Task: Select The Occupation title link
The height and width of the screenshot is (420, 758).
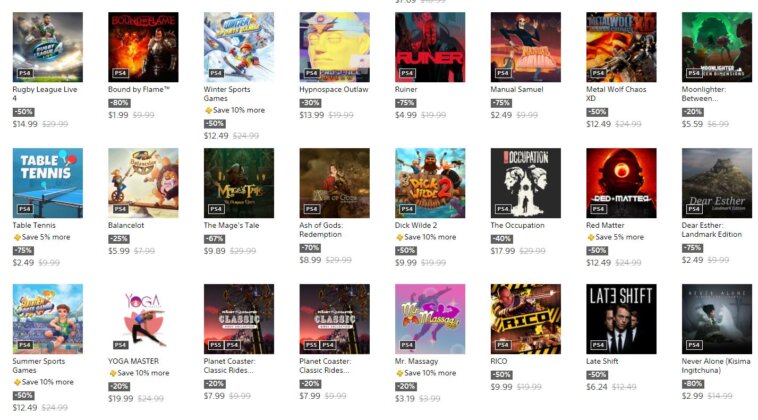Action: point(517,225)
